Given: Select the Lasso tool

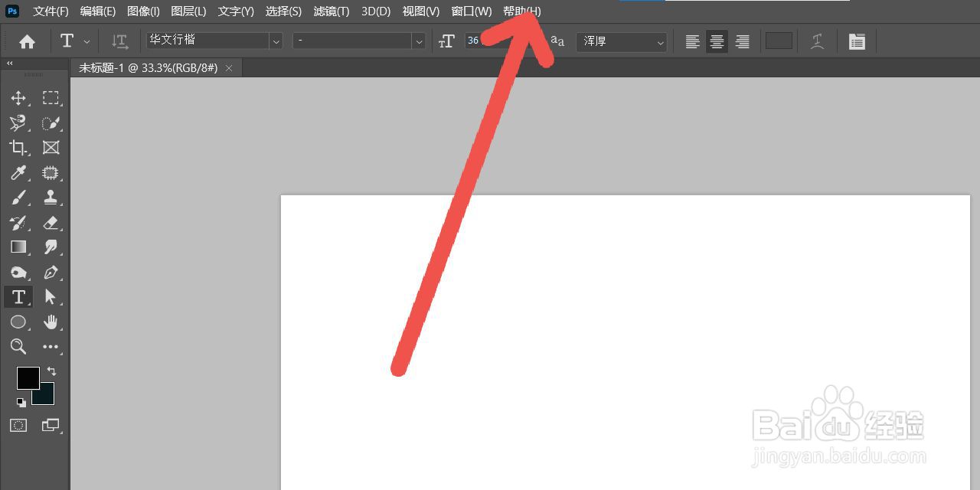Looking at the screenshot, I should [x=18, y=122].
